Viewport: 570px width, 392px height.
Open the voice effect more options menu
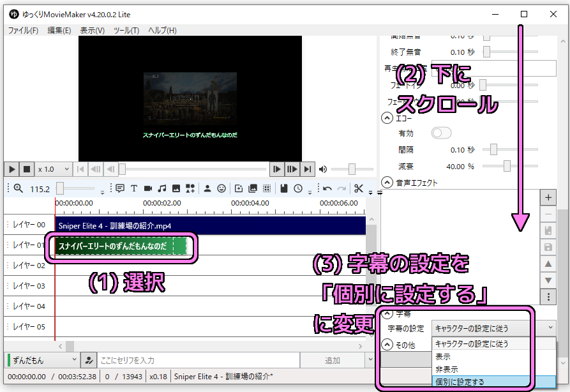click(x=548, y=297)
